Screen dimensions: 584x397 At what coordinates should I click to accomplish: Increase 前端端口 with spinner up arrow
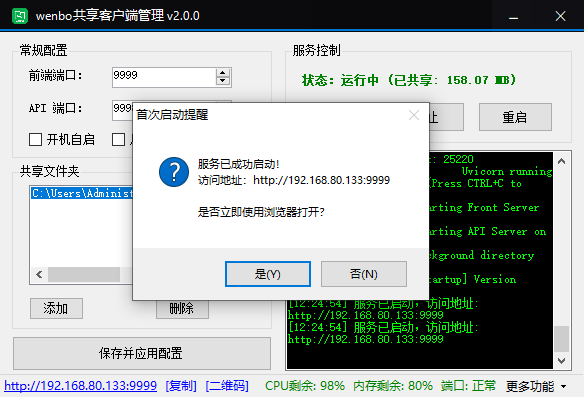(223, 73)
